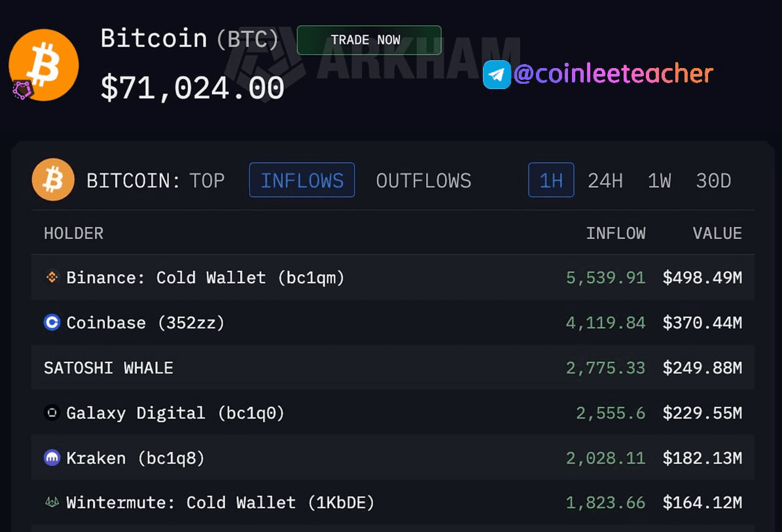Click the small purple badge on the Bitcoin logo

[x=22, y=90]
